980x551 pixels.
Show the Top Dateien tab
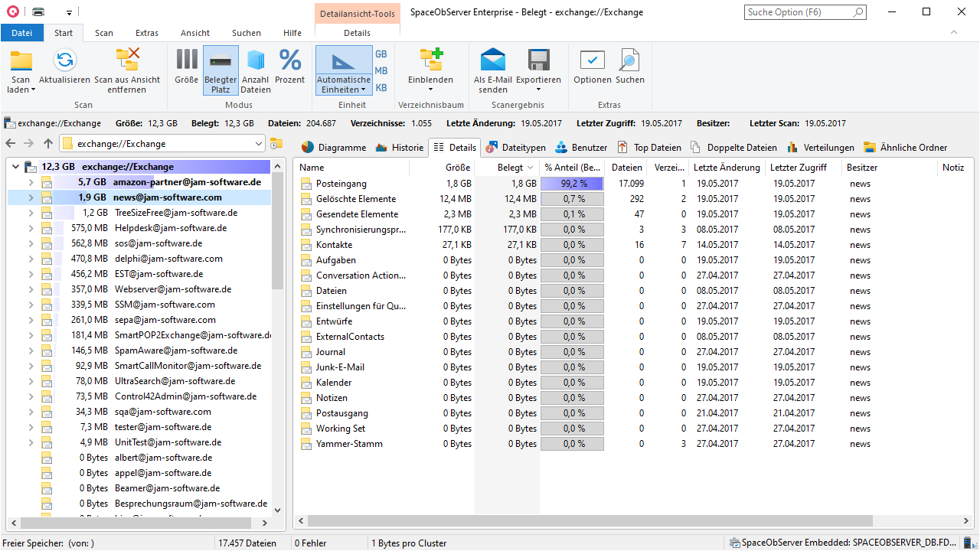[x=648, y=148]
